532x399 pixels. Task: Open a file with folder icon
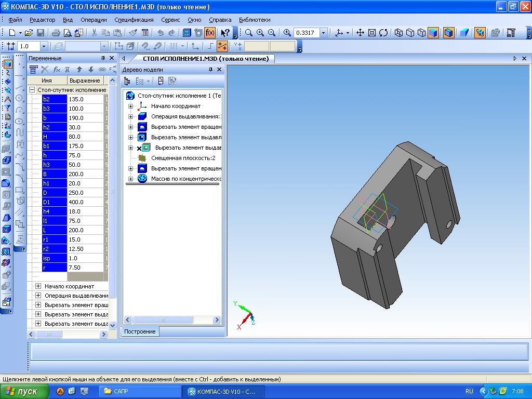29,33
